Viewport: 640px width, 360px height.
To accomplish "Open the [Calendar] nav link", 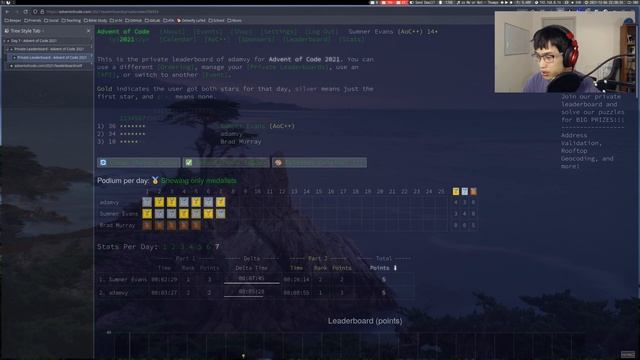I will click(x=178, y=40).
